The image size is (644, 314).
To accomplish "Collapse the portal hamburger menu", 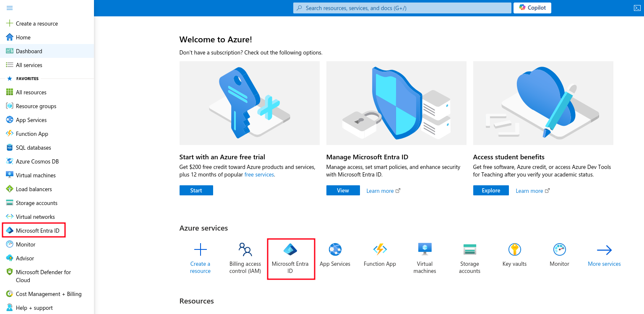I will pyautogui.click(x=10, y=8).
